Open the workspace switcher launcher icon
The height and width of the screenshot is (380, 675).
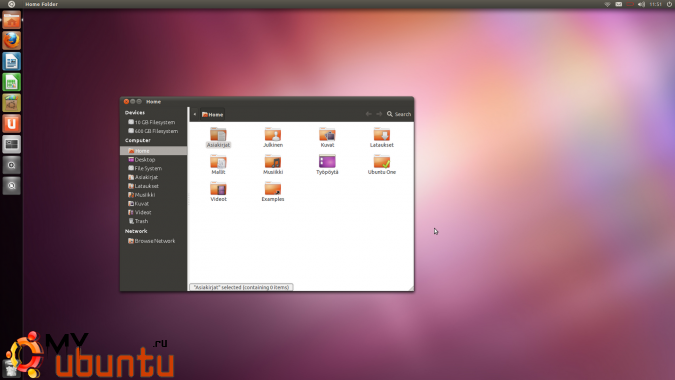[x=12, y=144]
